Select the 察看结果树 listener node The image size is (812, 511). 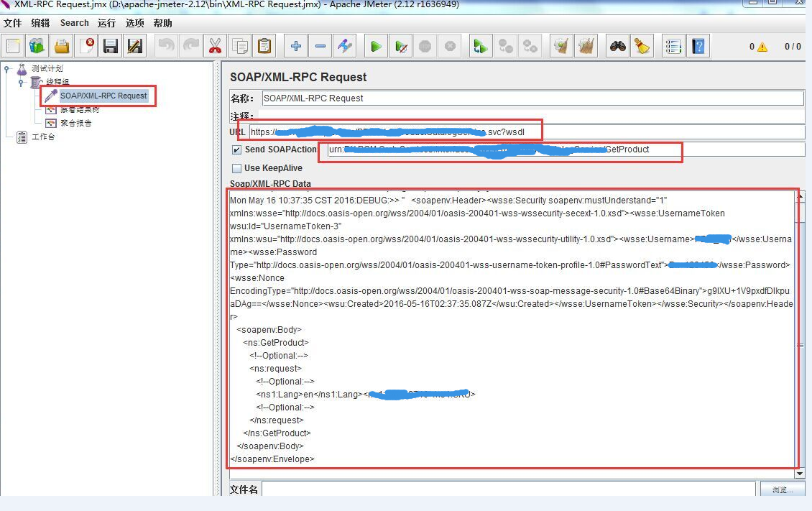[80, 109]
